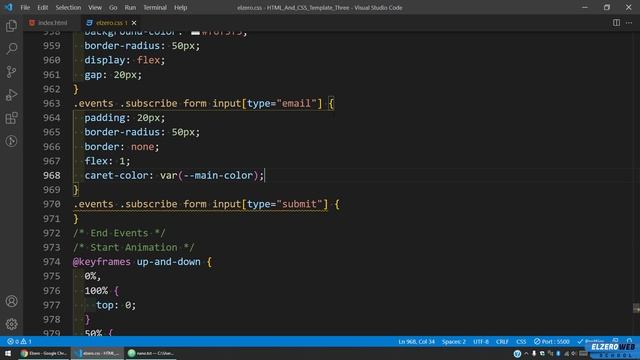Viewport: 640px width, 360px height.
Task: Open the Go menu
Action: point(113,7)
